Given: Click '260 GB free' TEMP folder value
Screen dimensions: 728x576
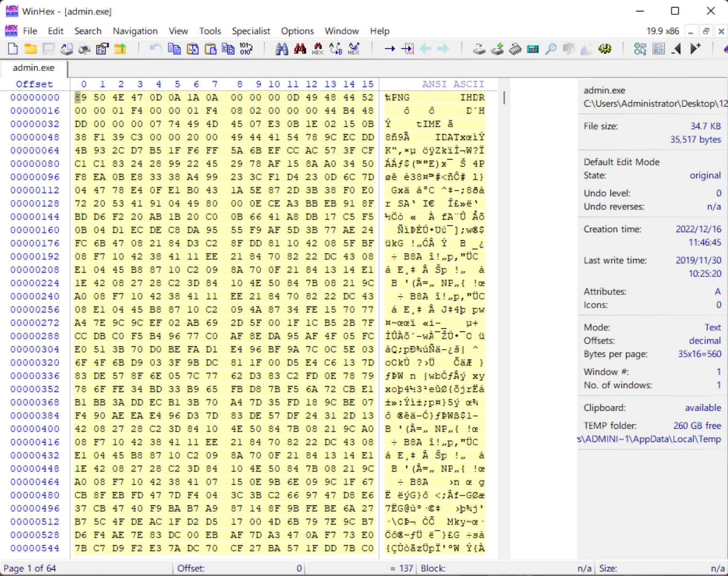Looking at the screenshot, I should click(x=697, y=425).
